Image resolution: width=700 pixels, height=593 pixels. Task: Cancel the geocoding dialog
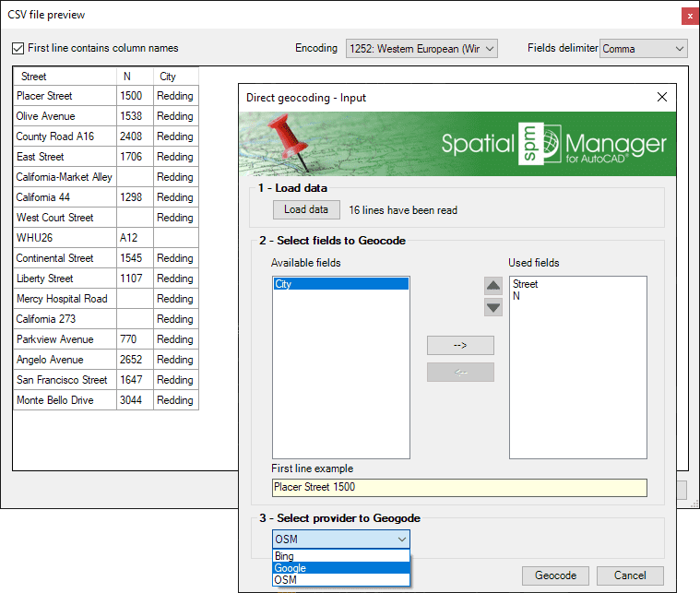(629, 575)
